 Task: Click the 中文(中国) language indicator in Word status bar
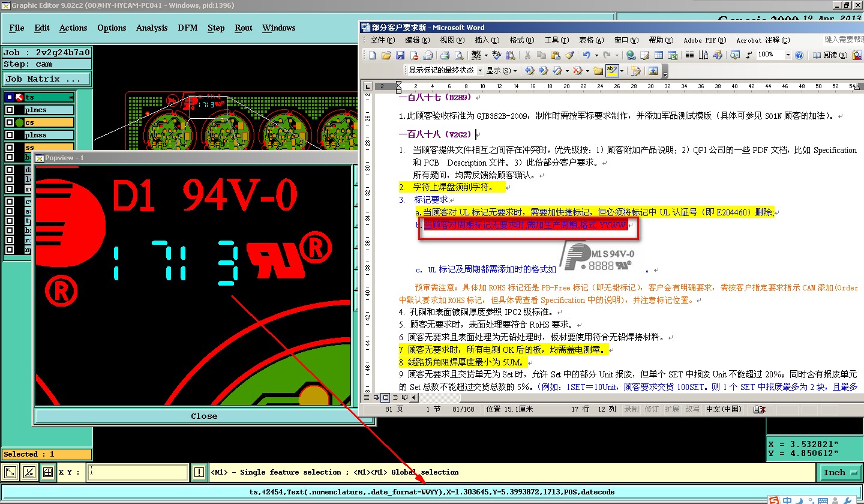[x=724, y=409]
